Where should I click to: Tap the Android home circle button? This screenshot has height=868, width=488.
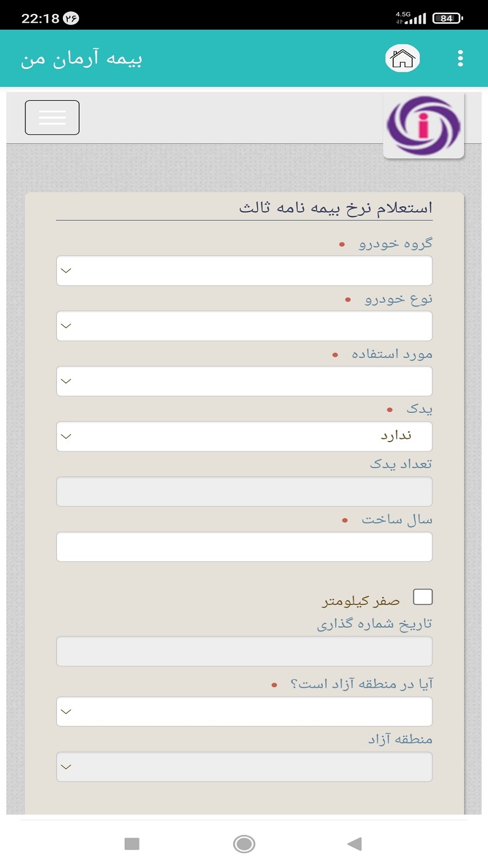(244, 844)
